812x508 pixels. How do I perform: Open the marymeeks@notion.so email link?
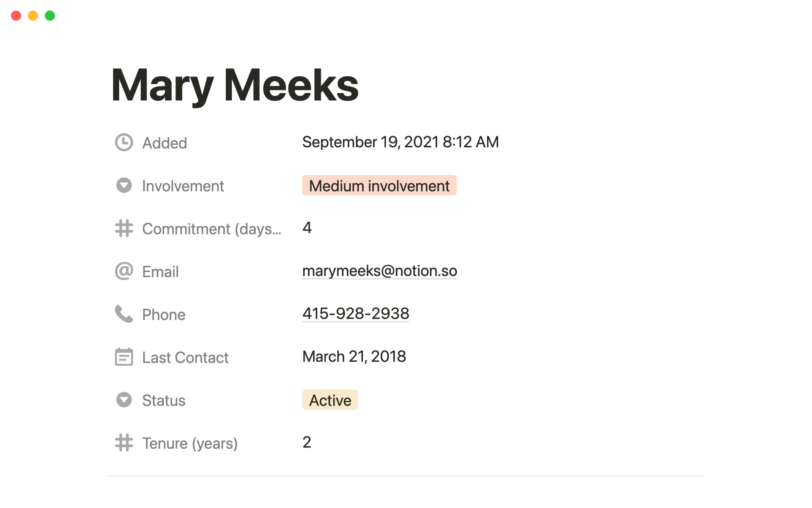coord(379,271)
